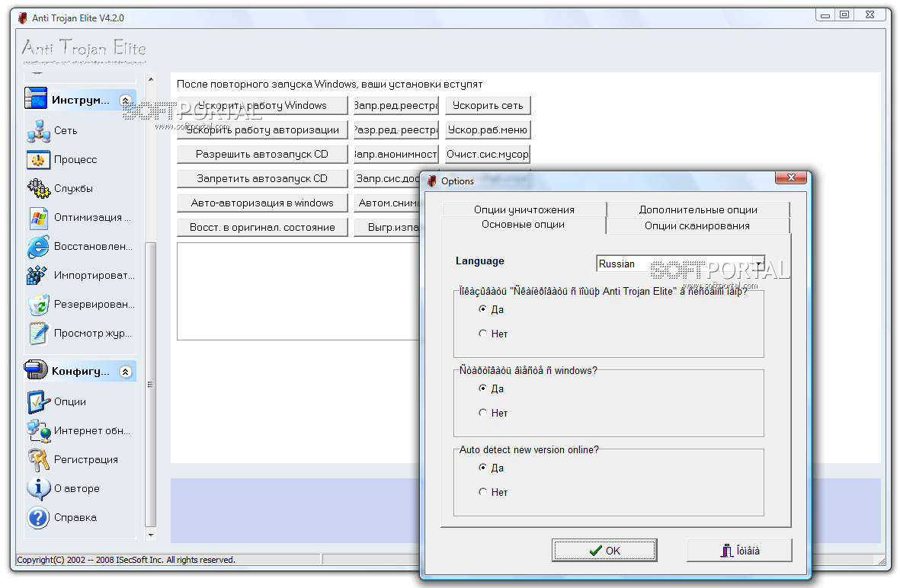
Task: Collapse the Инструм... sidebar section
Action: (126, 101)
